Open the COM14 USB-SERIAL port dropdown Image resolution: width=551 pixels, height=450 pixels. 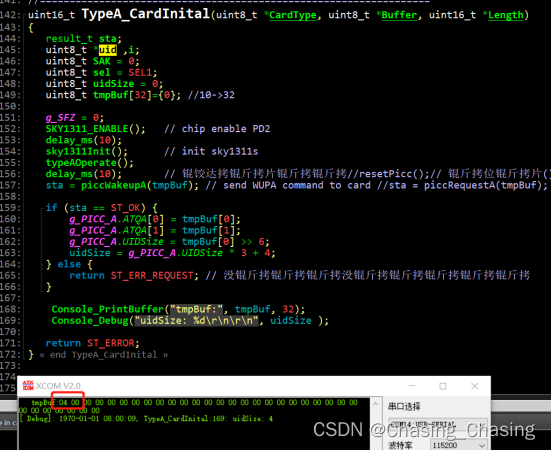click(x=438, y=424)
